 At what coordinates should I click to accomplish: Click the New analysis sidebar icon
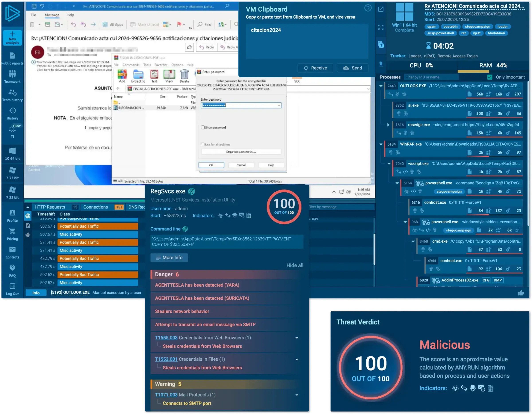click(12, 37)
